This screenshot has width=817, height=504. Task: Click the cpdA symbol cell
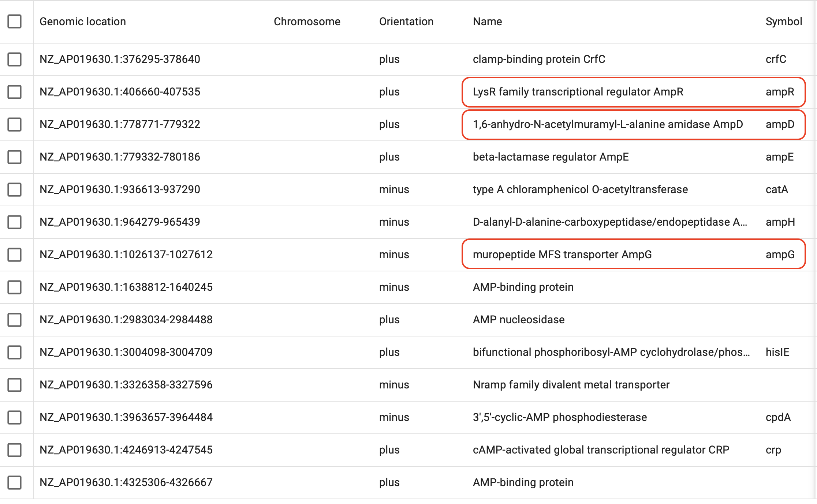(x=778, y=417)
